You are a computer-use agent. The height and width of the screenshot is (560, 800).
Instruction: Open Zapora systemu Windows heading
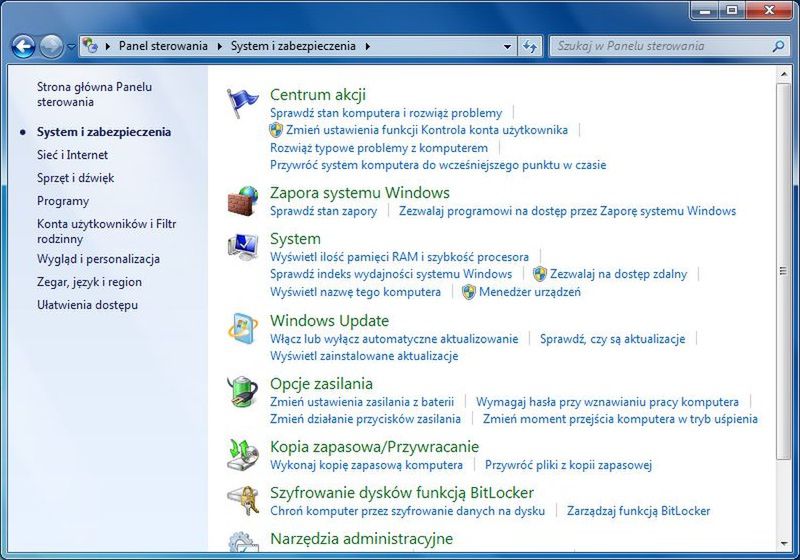(x=360, y=193)
